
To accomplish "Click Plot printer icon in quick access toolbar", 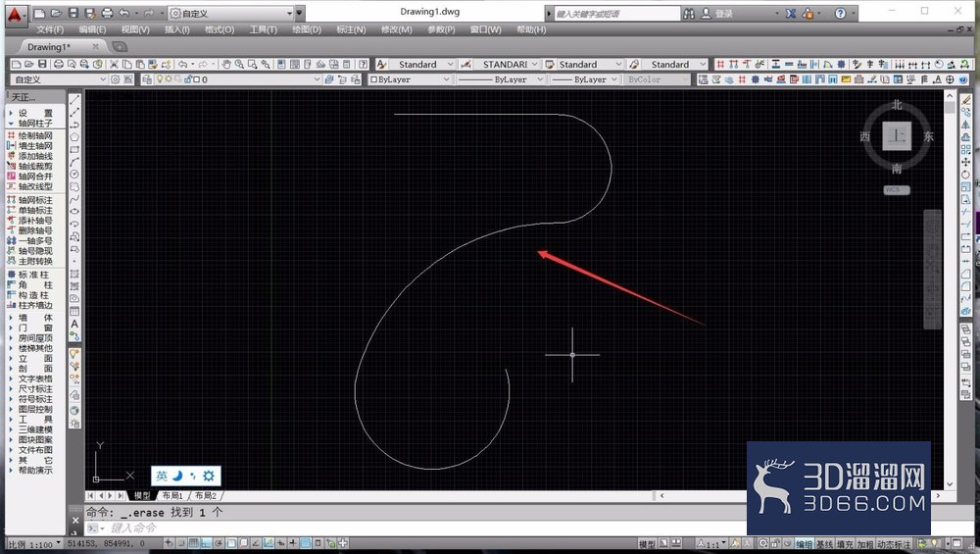I will point(107,13).
